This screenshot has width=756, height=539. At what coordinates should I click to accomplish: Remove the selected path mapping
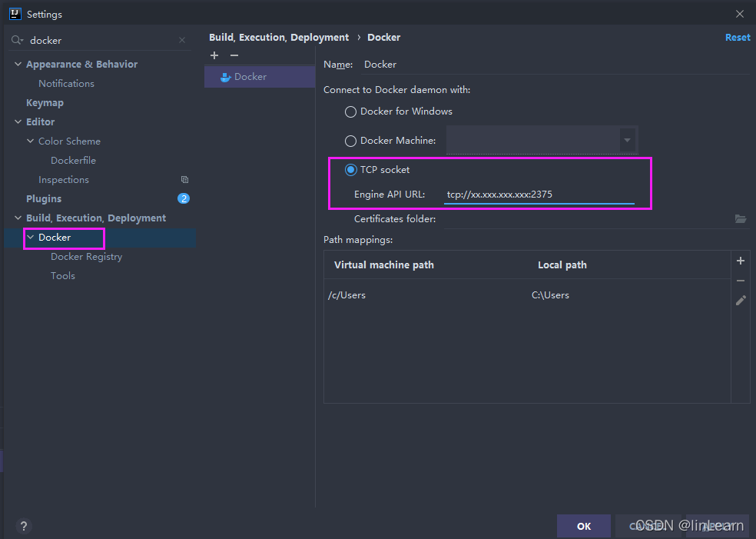tap(741, 281)
